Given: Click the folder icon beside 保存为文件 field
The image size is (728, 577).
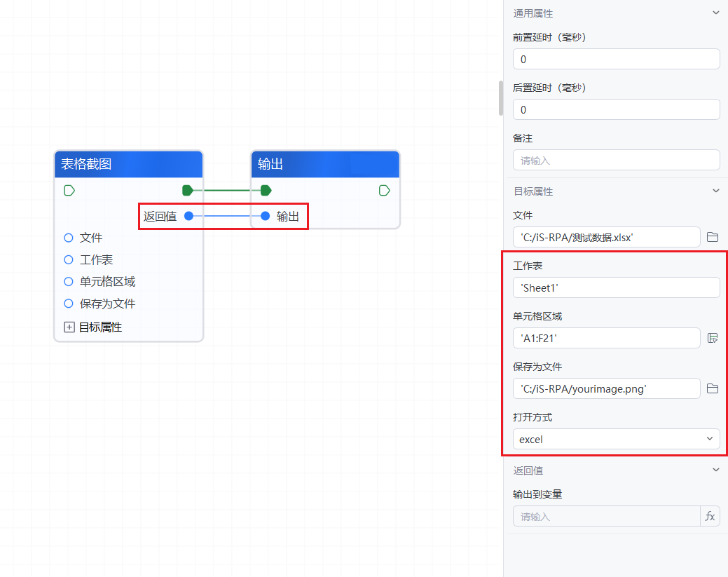Looking at the screenshot, I should [713, 388].
